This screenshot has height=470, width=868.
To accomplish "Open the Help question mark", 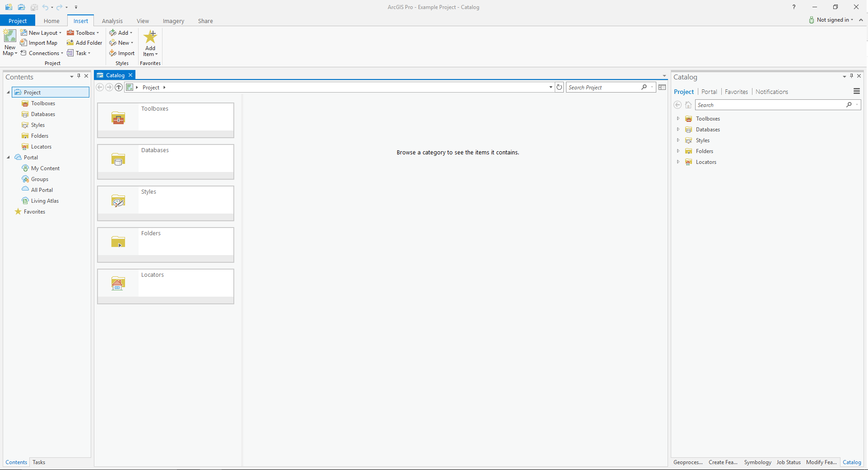I will pos(794,7).
